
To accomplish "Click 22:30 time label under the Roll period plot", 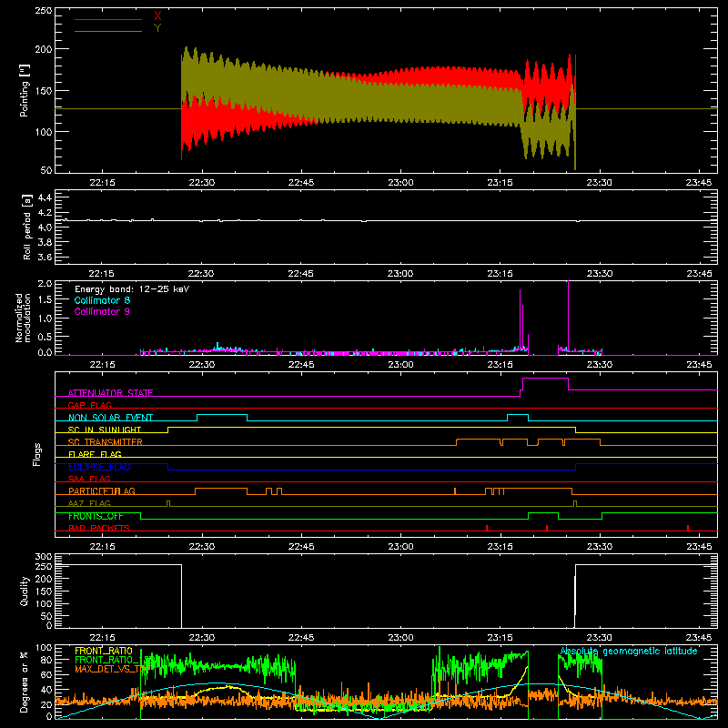I will 201,274.
